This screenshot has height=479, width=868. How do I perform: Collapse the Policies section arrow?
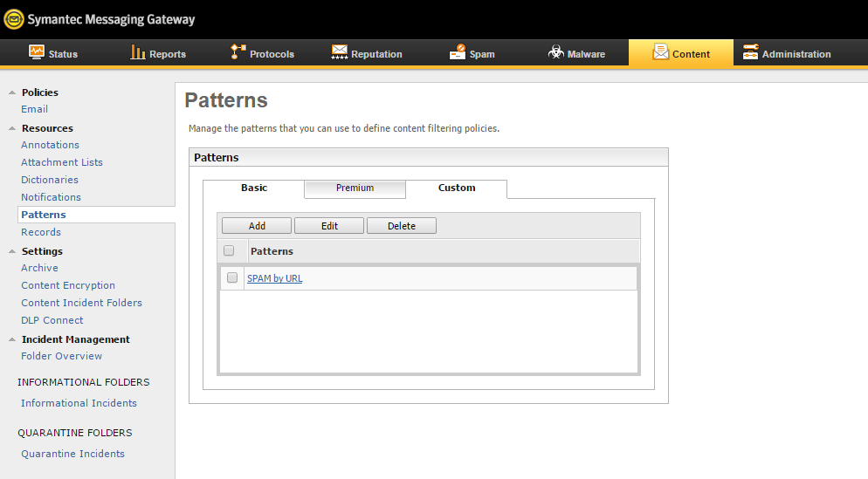[x=12, y=92]
